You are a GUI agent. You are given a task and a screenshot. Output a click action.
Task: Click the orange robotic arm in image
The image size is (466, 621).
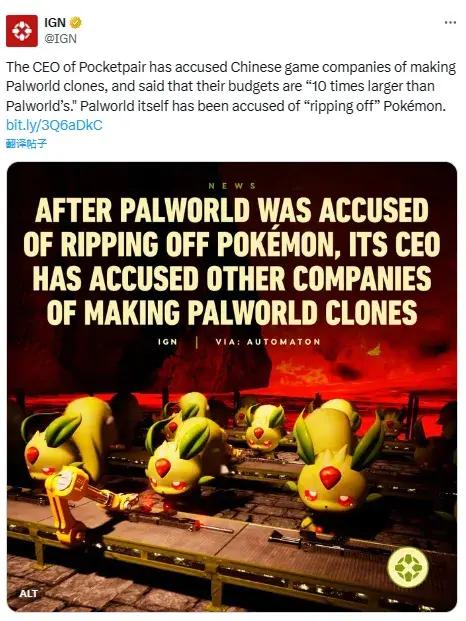(x=85, y=503)
